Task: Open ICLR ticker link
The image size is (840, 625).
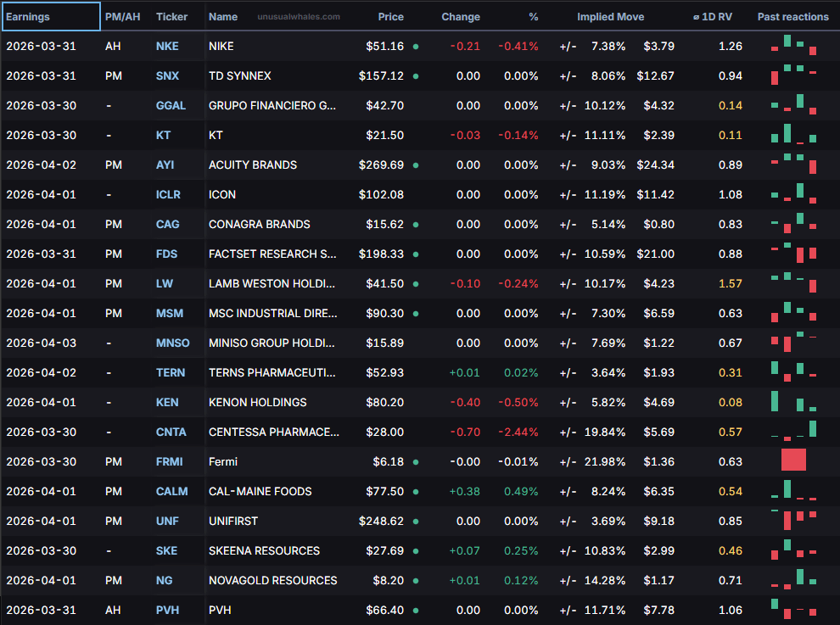Action: click(168, 194)
